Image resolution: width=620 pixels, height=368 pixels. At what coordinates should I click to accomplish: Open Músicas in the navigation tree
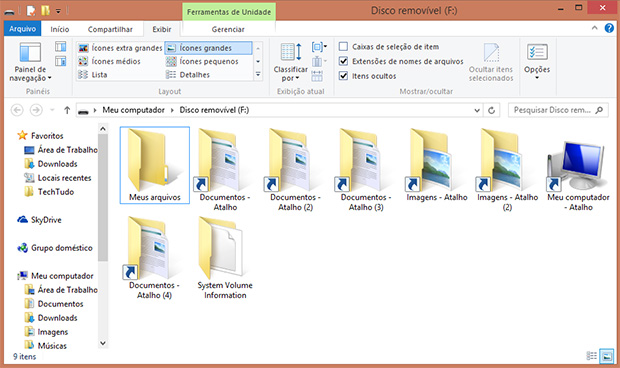(45, 345)
